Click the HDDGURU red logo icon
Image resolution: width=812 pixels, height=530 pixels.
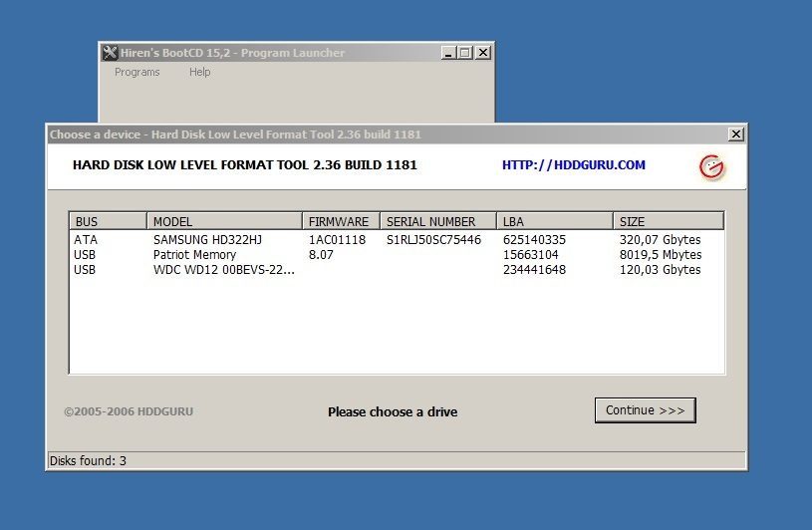pyautogui.click(x=711, y=166)
